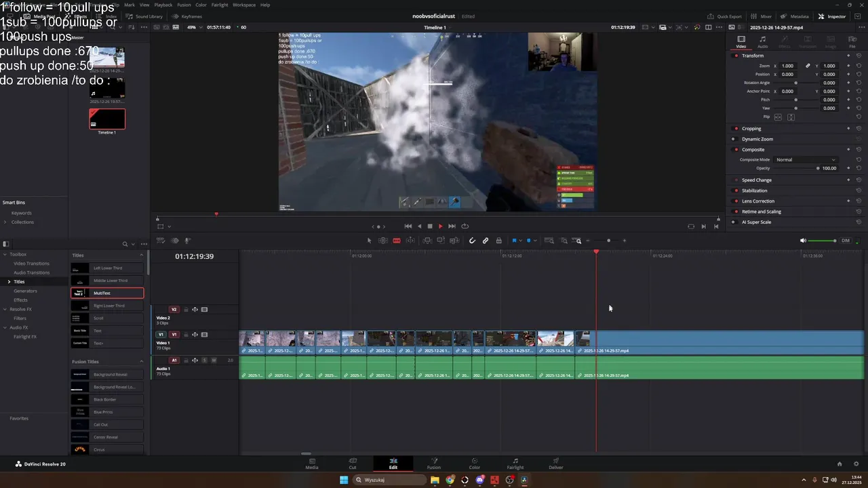This screenshot has width=868, height=488.
Task: Click the red Play forward button
Action: 440,226
